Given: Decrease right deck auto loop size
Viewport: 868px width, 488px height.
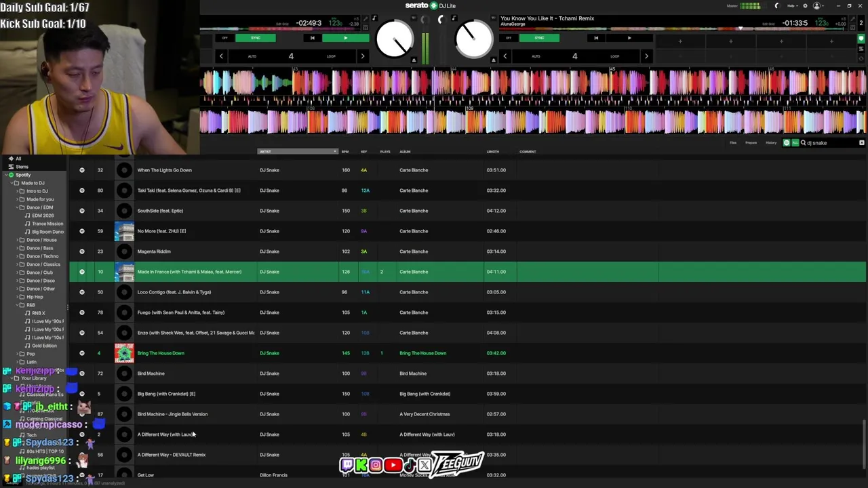Looking at the screenshot, I should tap(505, 56).
